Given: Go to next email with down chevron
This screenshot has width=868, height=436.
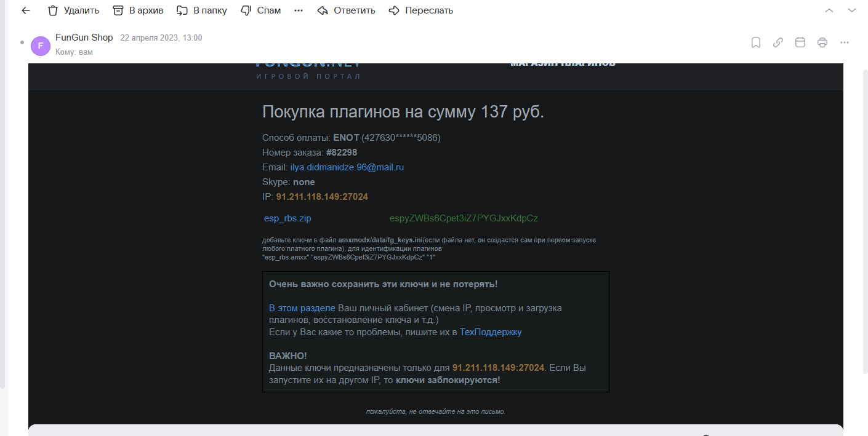Looking at the screenshot, I should click(852, 10).
